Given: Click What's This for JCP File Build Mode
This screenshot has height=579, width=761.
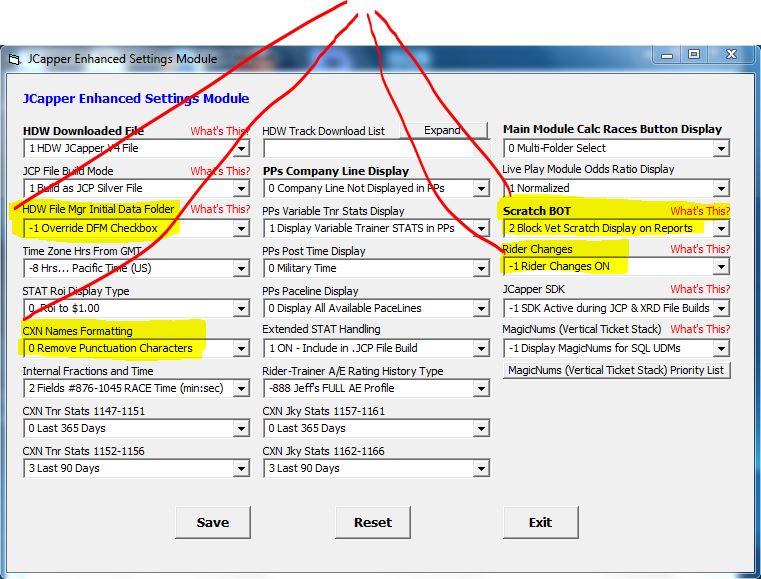Looking at the screenshot, I should (220, 171).
